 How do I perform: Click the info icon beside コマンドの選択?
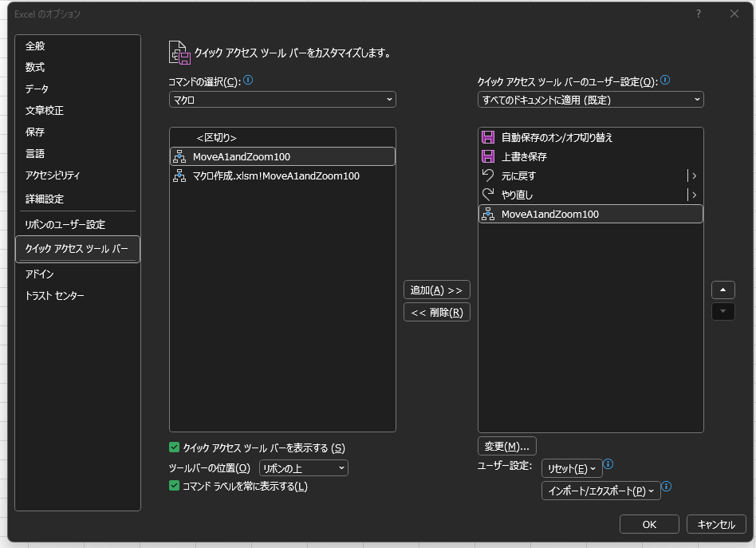pos(248,80)
